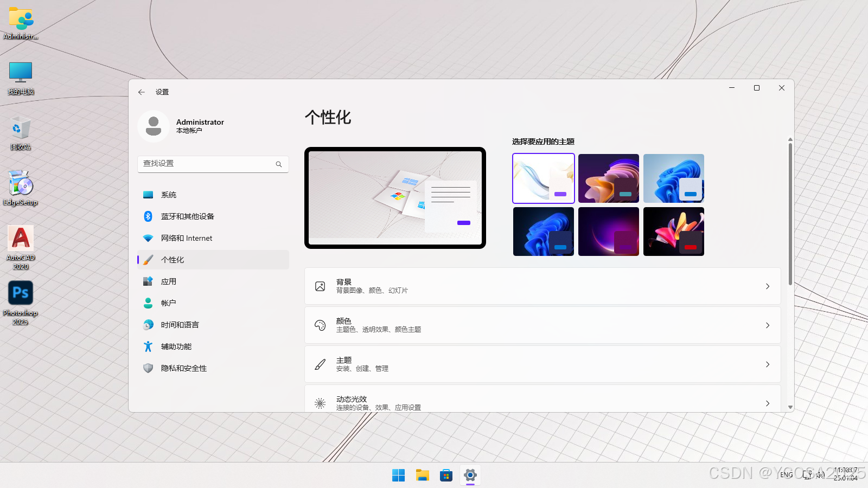Viewport: 868px width, 488px height.
Task: Open the 颜色 settings row
Action: click(x=542, y=325)
